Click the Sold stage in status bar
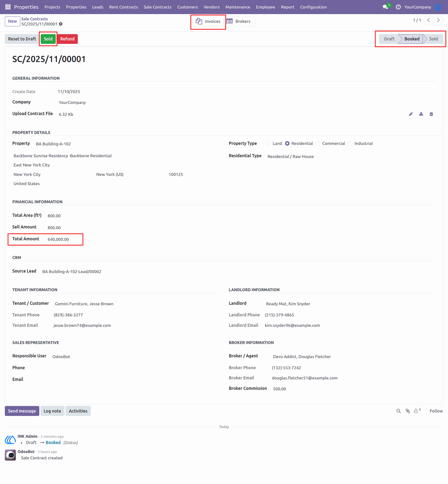448x484 pixels. pyautogui.click(x=433, y=39)
